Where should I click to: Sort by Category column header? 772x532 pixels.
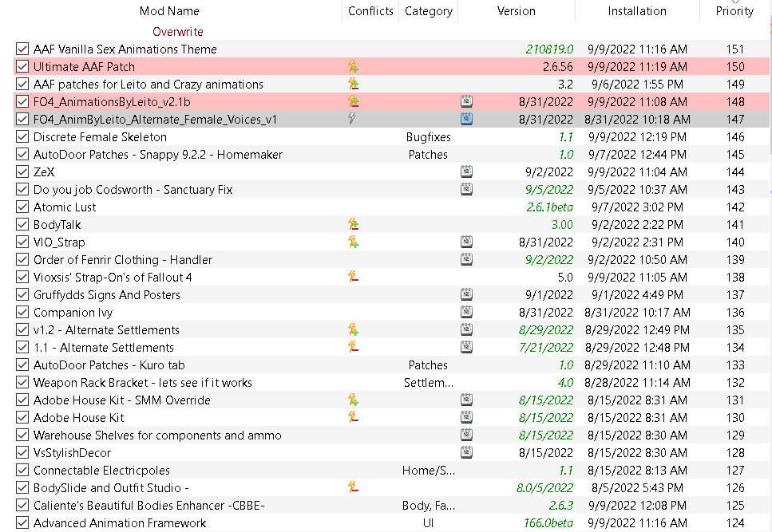tap(429, 11)
